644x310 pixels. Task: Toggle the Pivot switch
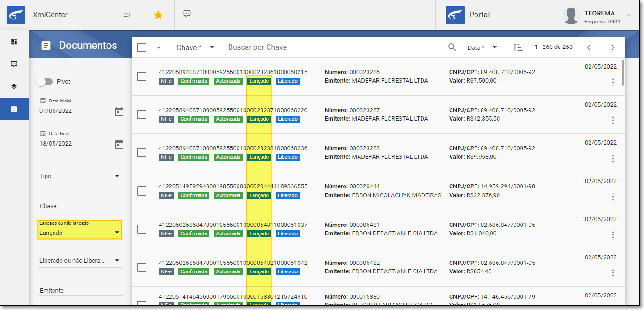click(x=45, y=82)
